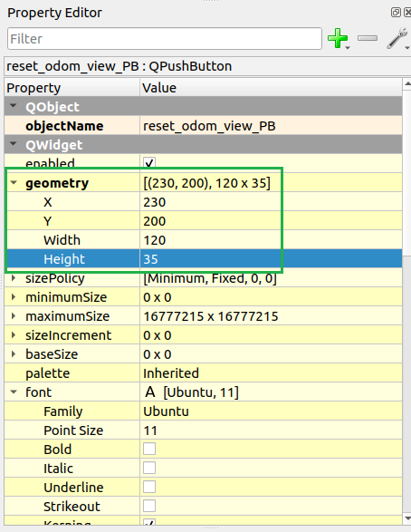This screenshot has height=532, width=411.
Task: Collapse the geometry property group
Action: pyautogui.click(x=14, y=183)
